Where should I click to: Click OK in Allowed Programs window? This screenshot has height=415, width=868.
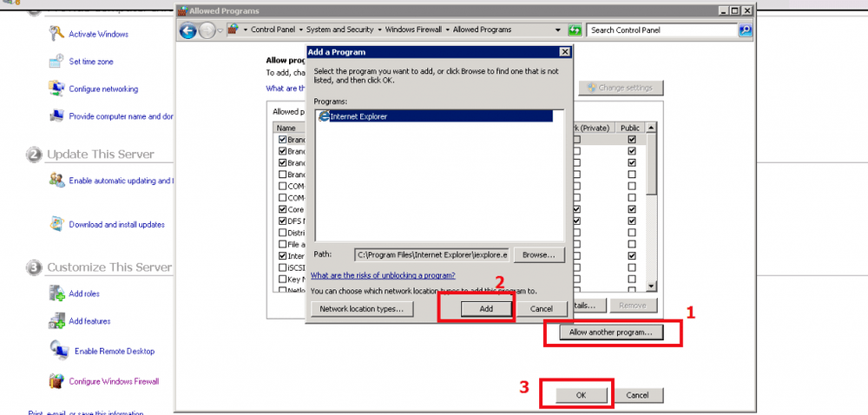pyautogui.click(x=581, y=395)
